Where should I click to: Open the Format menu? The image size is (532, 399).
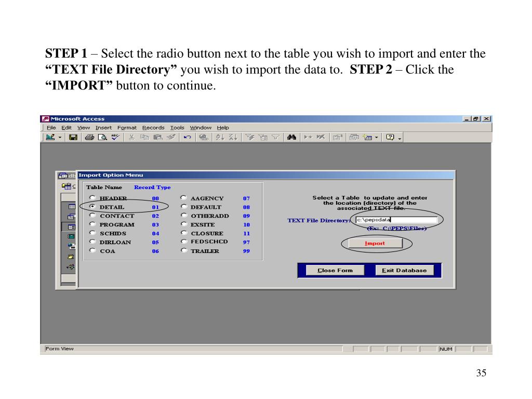pos(127,128)
